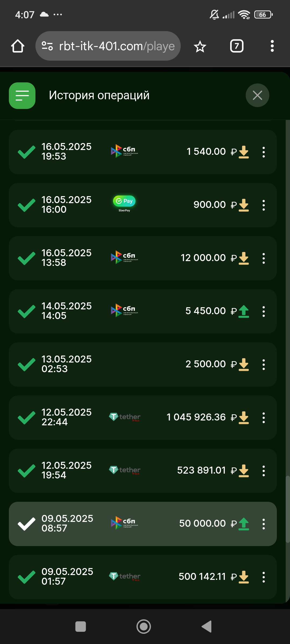Open the green hamburger menu button
290x644 pixels.
click(22, 96)
